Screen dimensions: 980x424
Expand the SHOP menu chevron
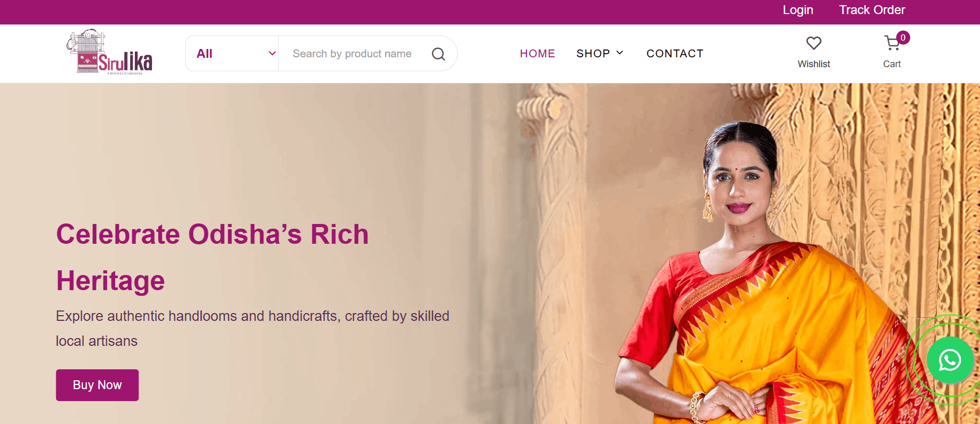[x=620, y=53]
